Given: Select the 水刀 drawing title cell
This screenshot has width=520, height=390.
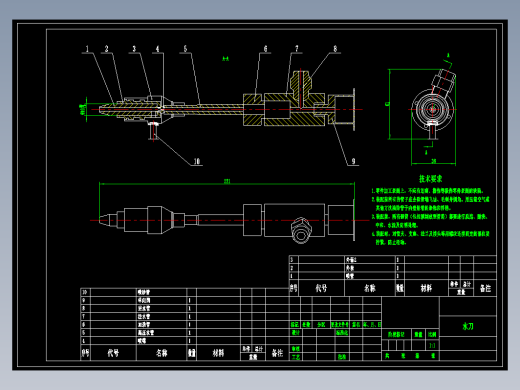Looking at the screenshot, I should (468, 326).
